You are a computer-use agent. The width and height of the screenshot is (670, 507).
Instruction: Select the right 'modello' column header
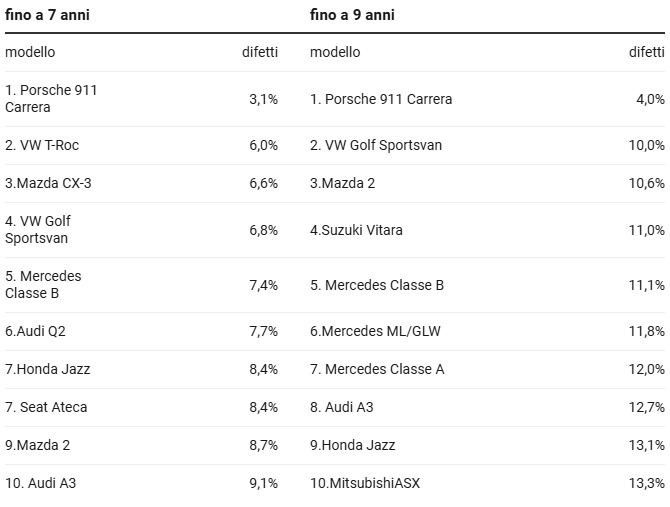(x=335, y=52)
